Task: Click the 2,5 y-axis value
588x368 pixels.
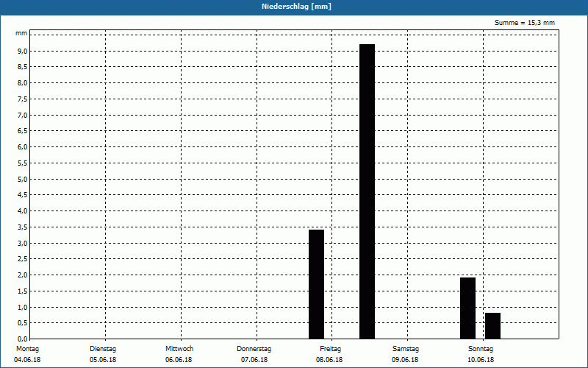Action: coord(23,259)
